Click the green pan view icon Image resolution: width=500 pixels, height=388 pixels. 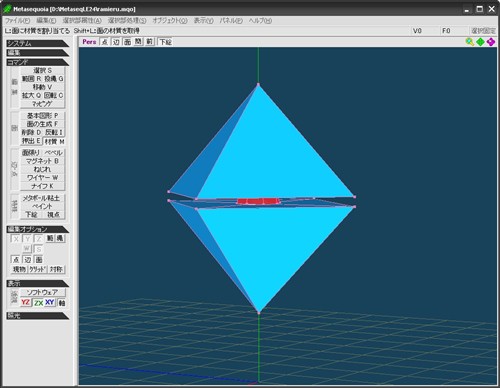[x=480, y=42]
